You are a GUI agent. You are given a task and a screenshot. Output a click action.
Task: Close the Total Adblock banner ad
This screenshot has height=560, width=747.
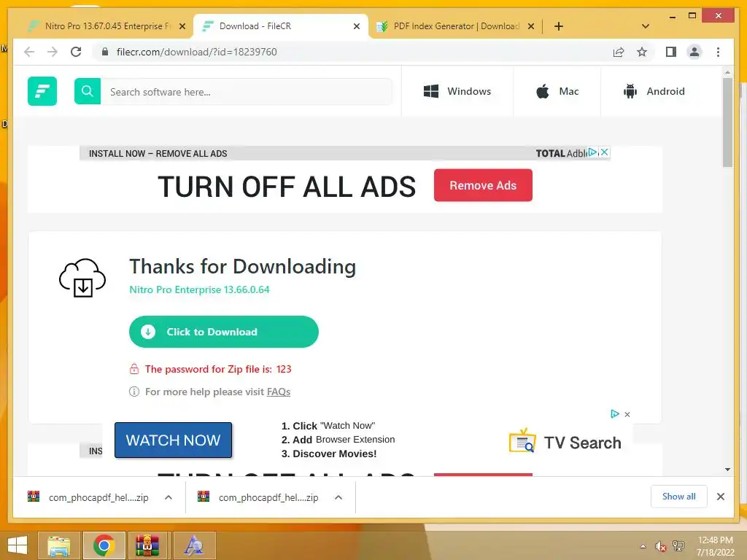pos(604,152)
